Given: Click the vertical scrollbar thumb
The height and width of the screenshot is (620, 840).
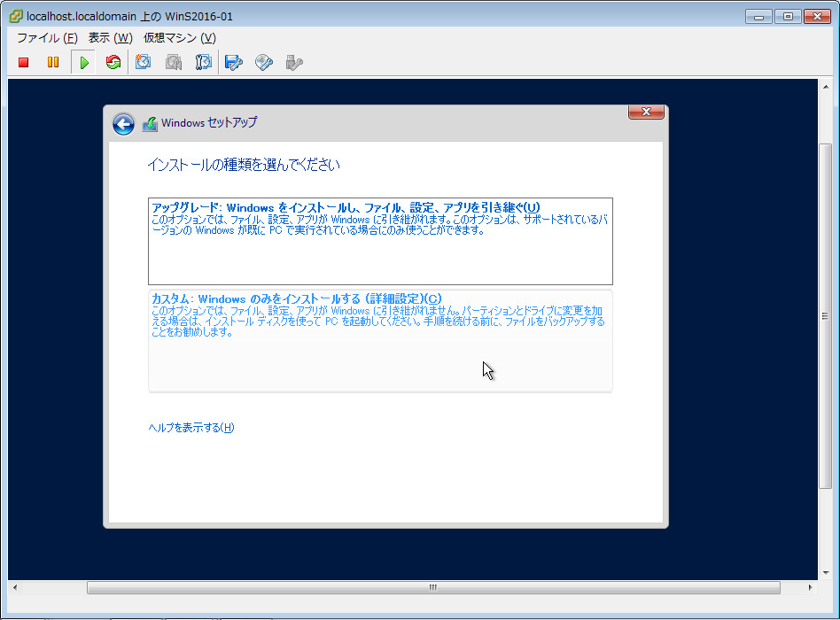Looking at the screenshot, I should click(826, 316).
